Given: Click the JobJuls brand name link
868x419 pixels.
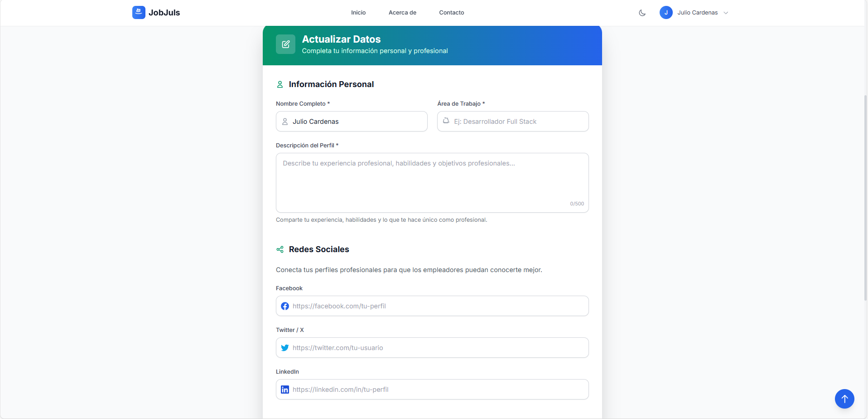Looking at the screenshot, I should (164, 13).
